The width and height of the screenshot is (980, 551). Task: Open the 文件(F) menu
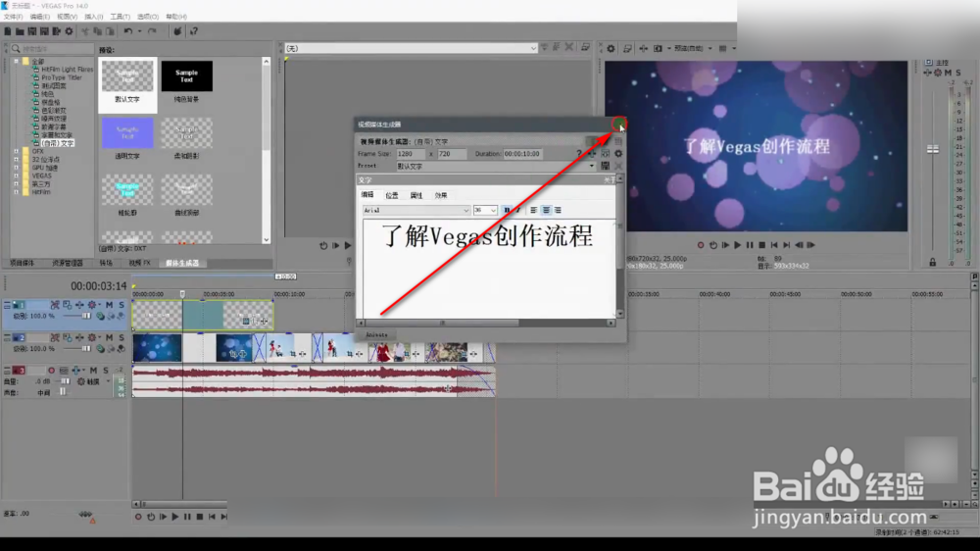coord(13,17)
